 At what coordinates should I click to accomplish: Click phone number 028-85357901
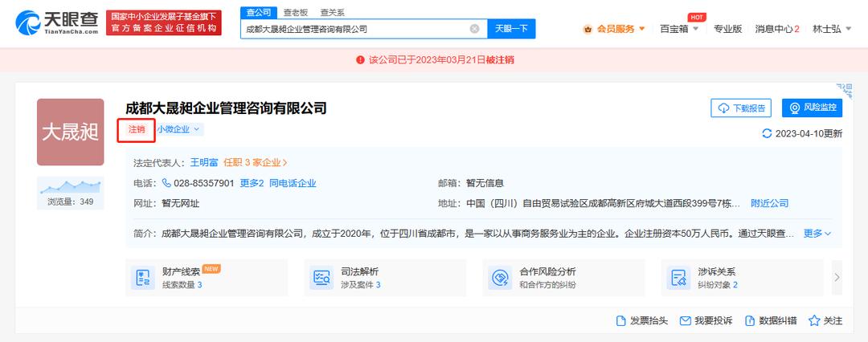[204, 183]
